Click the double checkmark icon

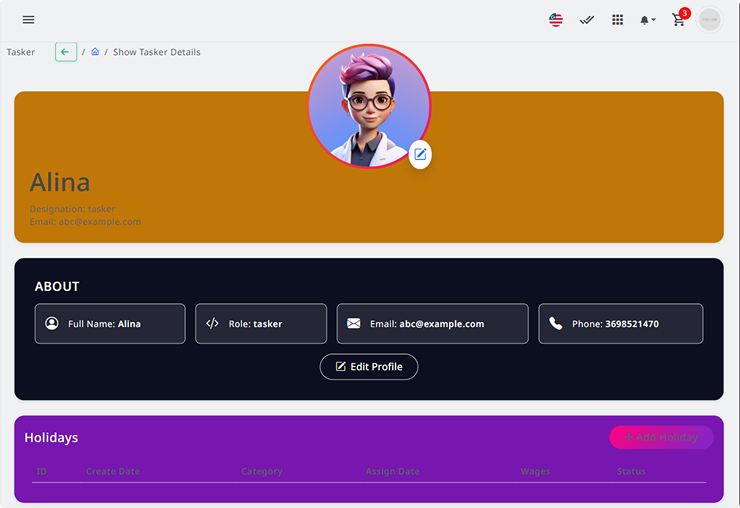click(x=587, y=20)
